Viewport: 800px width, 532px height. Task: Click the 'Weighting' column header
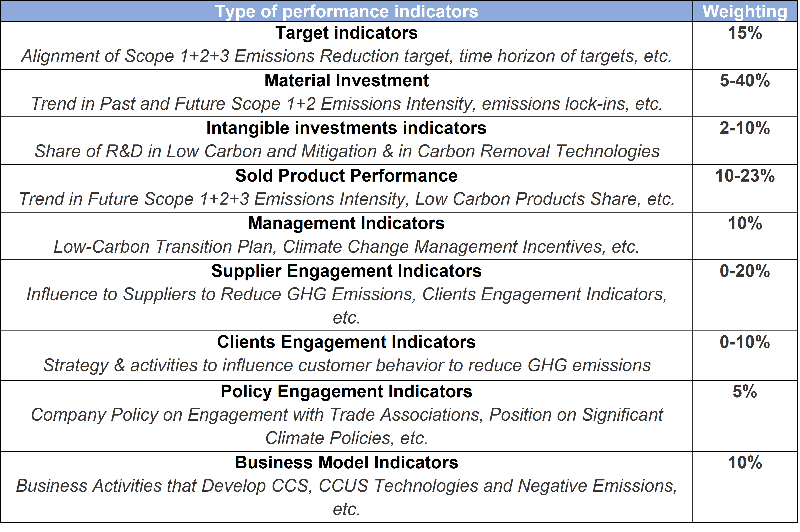tap(744, 11)
